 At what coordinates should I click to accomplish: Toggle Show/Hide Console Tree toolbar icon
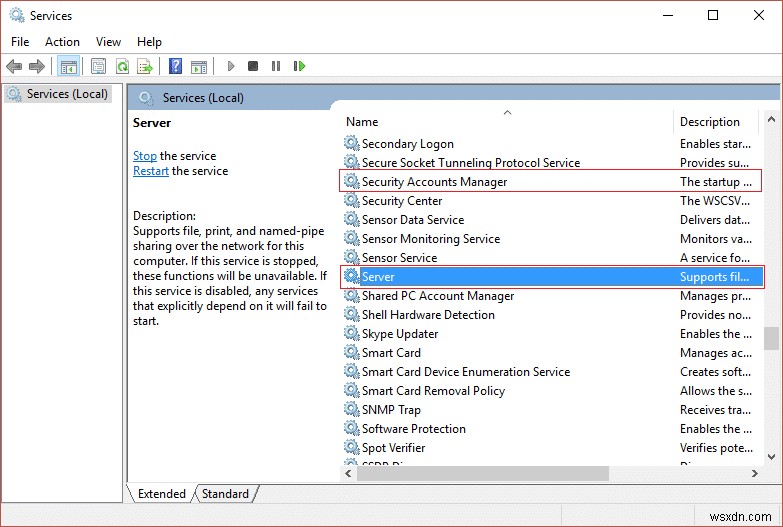(x=68, y=66)
